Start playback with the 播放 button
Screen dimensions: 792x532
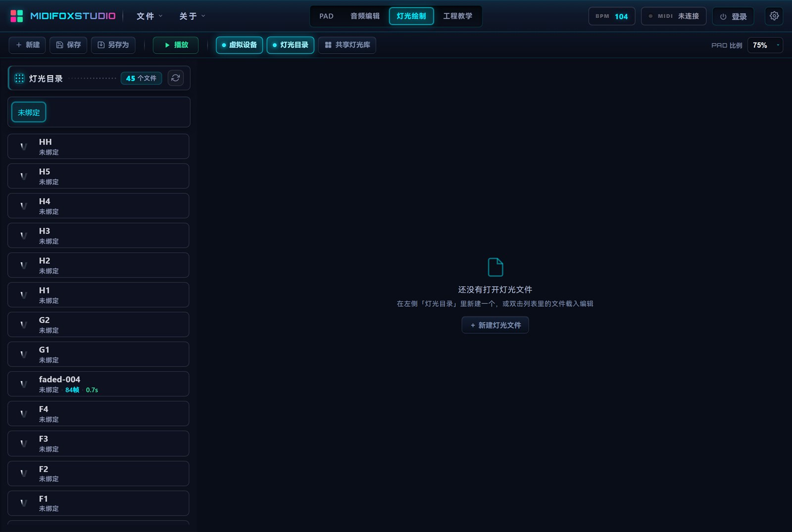point(176,45)
